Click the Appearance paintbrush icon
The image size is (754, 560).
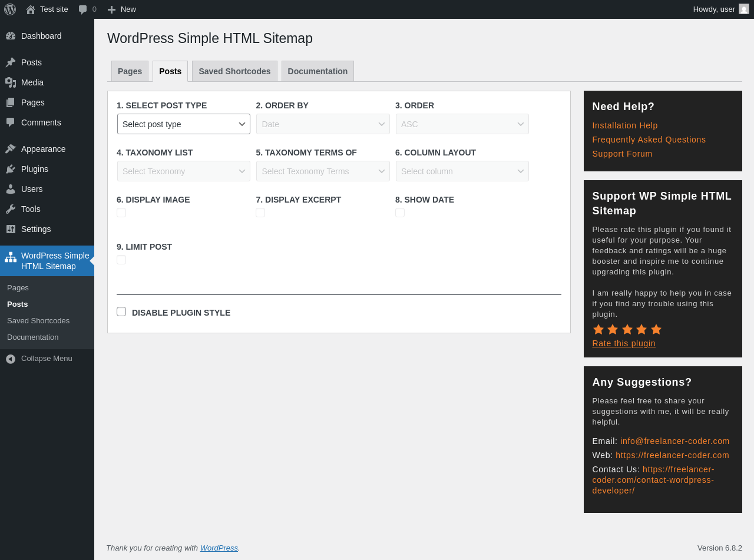11,149
